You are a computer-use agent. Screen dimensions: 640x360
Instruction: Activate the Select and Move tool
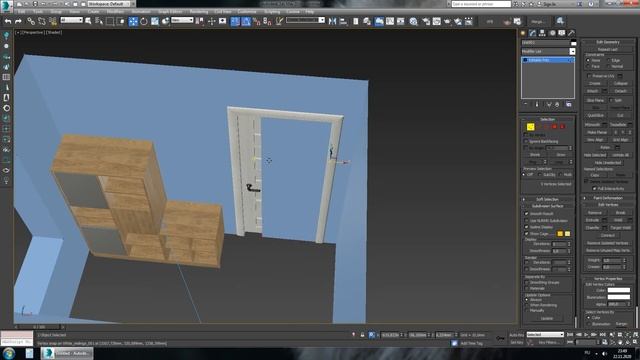[133, 21]
